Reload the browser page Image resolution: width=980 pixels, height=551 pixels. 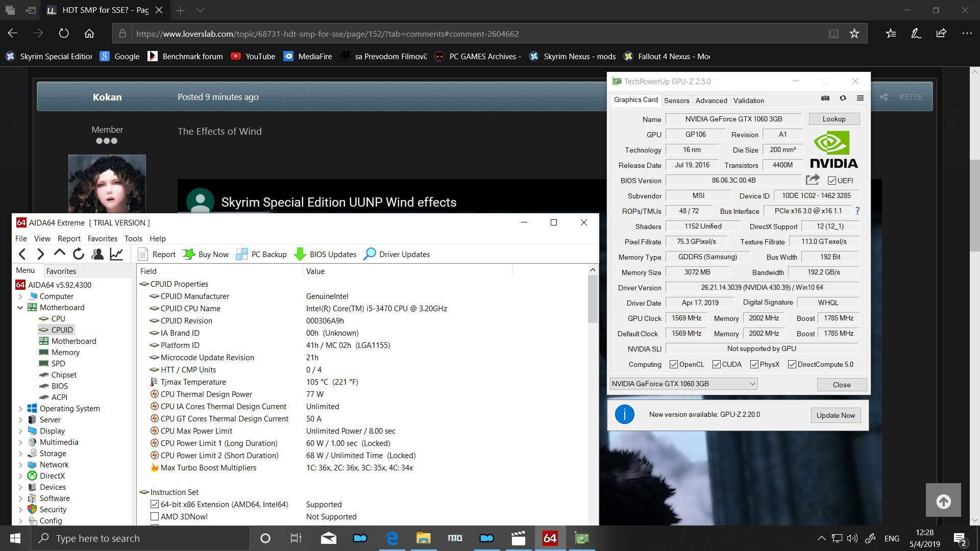click(x=63, y=34)
